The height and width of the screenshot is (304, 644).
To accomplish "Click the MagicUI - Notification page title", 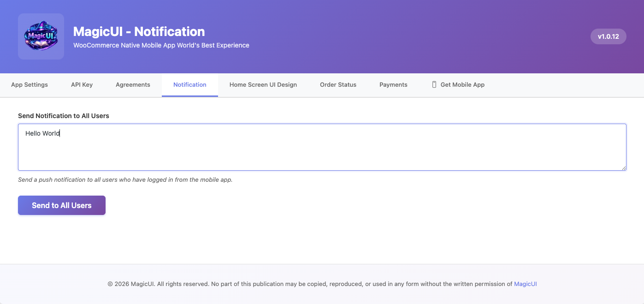I will [139, 32].
